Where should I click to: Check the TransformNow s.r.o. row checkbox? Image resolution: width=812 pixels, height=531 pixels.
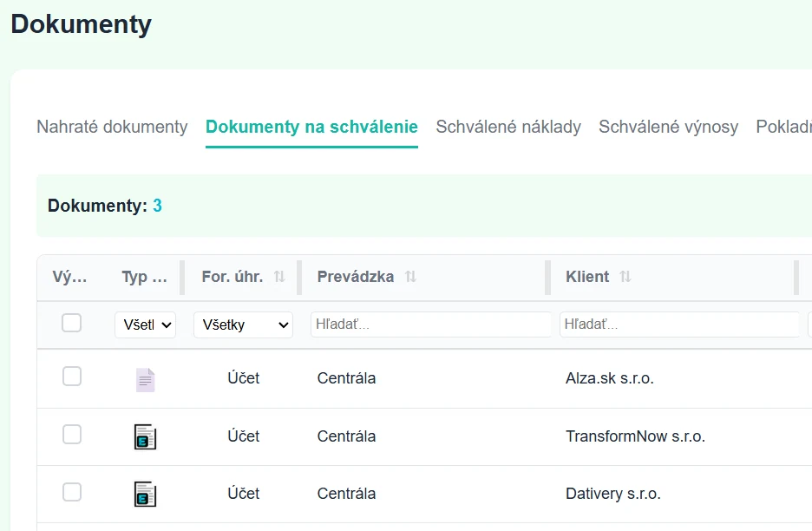coord(72,435)
